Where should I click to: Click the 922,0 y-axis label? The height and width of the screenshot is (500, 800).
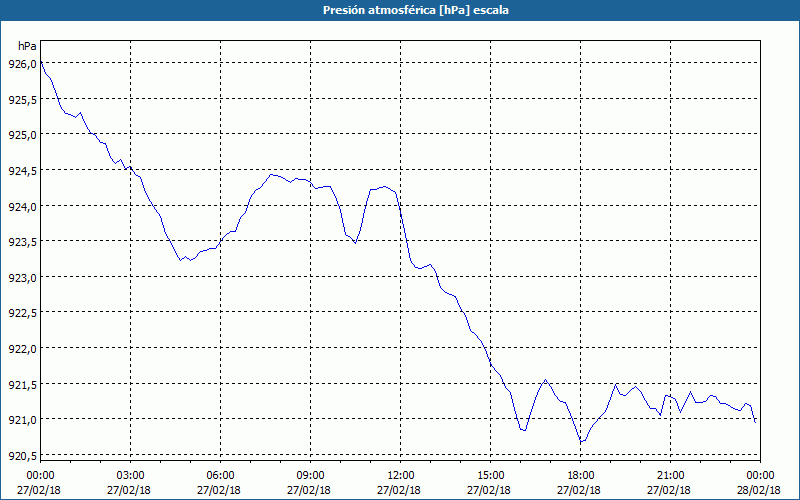click(22, 348)
